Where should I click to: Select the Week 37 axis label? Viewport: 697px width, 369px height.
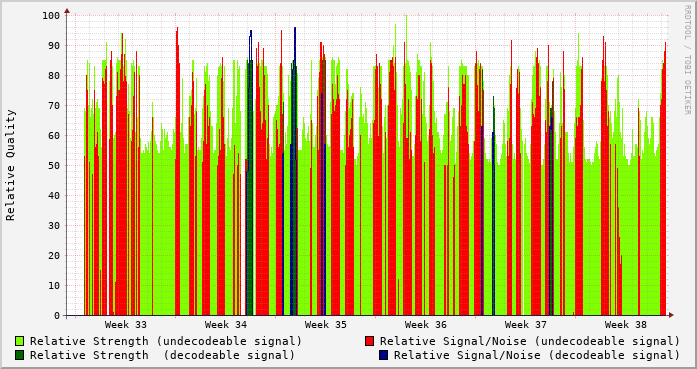[526, 325]
